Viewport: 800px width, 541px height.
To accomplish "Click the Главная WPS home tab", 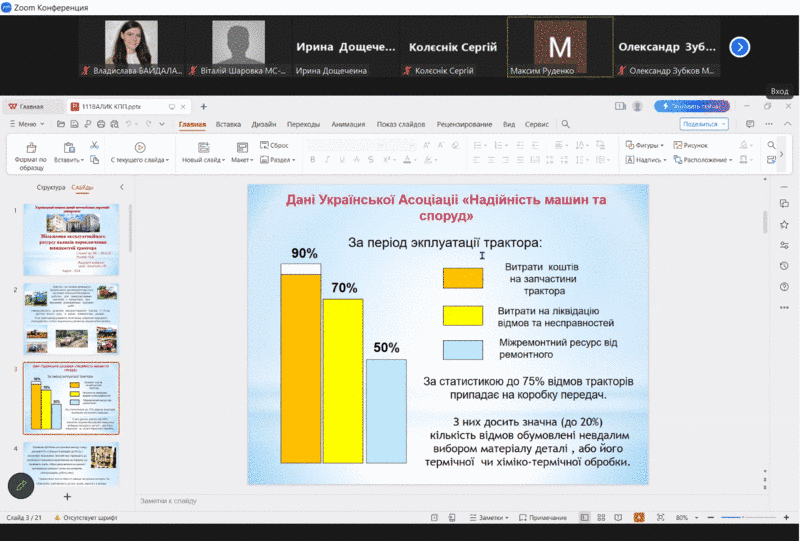I will (27, 107).
